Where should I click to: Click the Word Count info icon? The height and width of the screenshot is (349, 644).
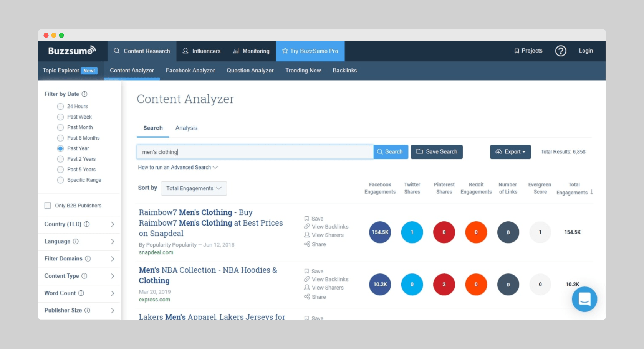81,293
